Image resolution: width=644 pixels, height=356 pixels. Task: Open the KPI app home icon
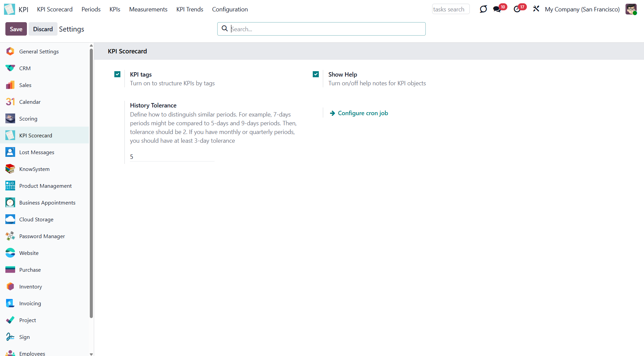click(x=9, y=9)
